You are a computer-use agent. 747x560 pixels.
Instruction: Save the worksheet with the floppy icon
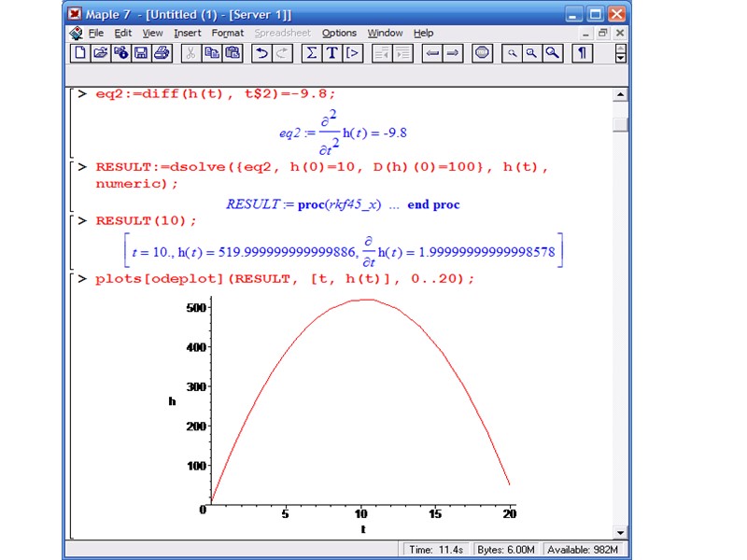[x=142, y=53]
